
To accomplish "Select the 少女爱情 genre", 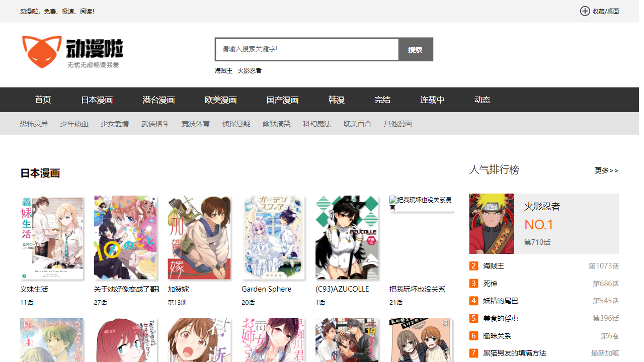I will click(115, 124).
